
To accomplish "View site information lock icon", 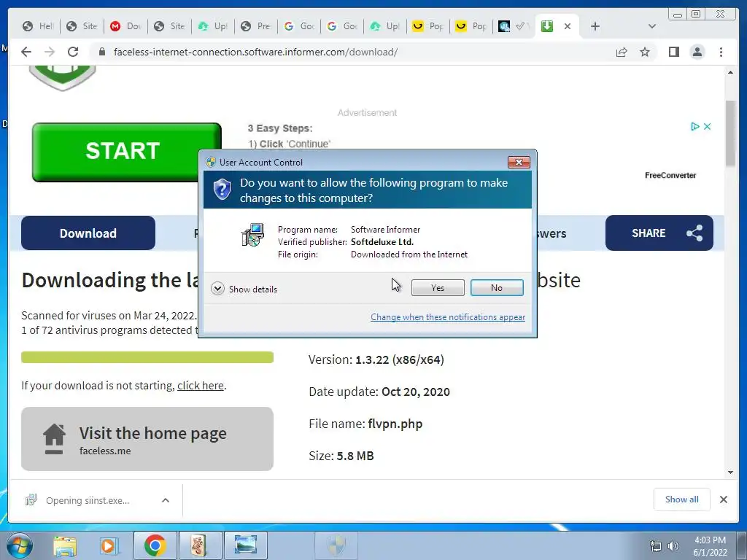I will pyautogui.click(x=101, y=52).
